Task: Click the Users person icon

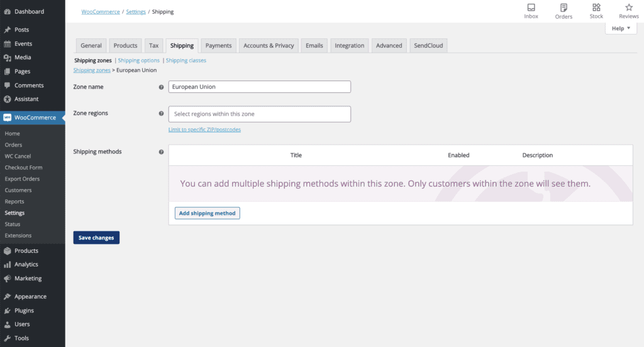Action: tap(8, 324)
